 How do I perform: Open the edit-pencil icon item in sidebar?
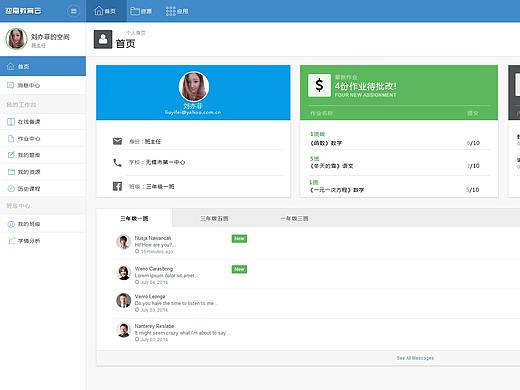pos(43,155)
